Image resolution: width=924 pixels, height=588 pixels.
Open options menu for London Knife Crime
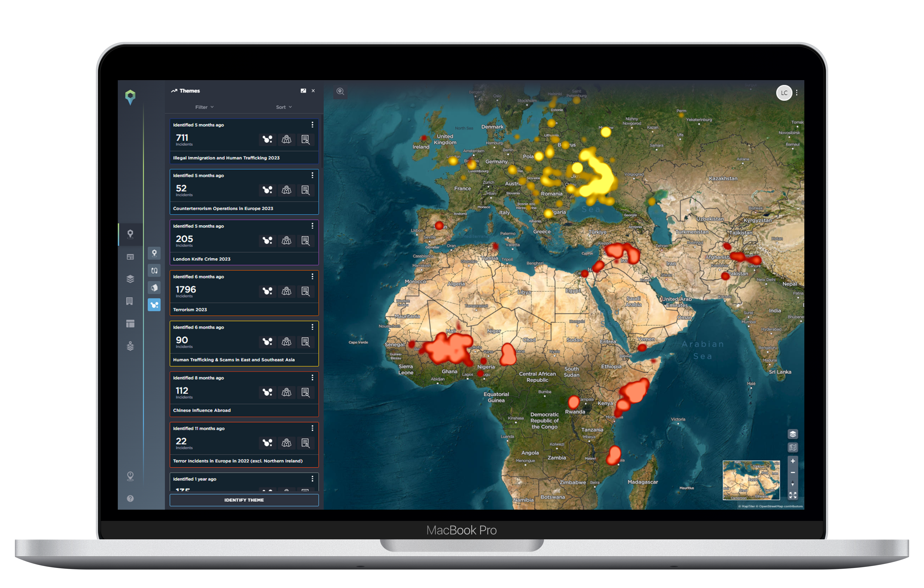point(312,226)
